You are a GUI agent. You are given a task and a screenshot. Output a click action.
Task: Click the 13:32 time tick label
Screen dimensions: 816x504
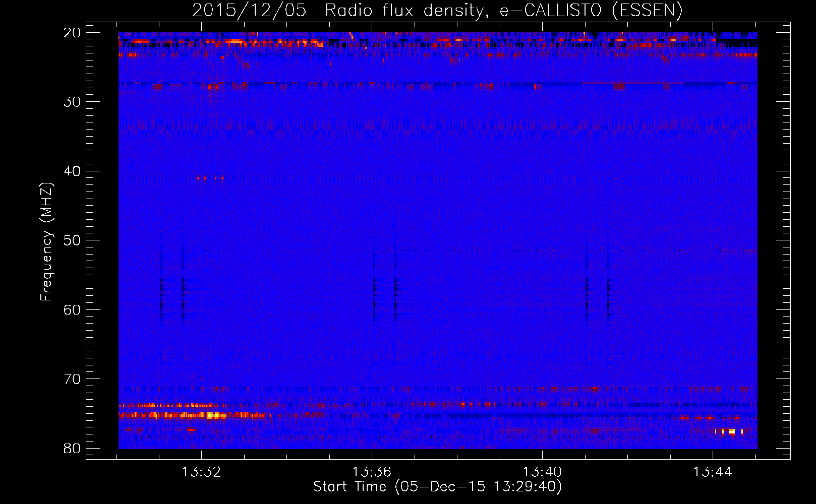[201, 472]
